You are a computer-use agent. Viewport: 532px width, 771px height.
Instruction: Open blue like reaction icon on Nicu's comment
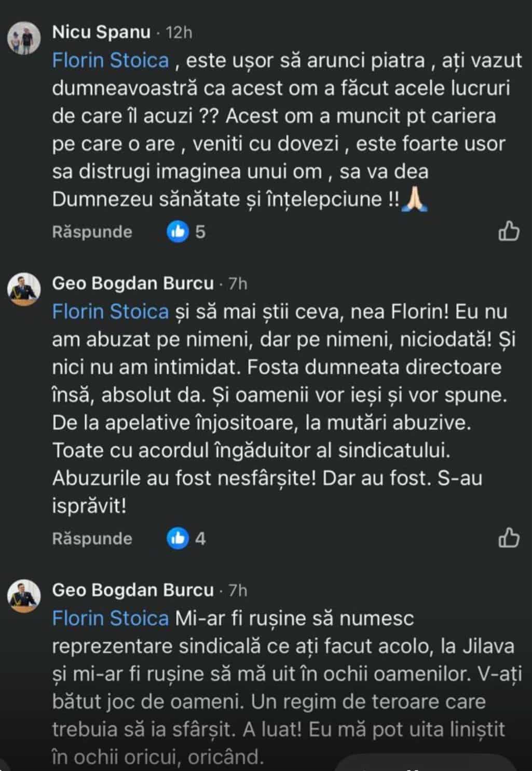point(178,232)
